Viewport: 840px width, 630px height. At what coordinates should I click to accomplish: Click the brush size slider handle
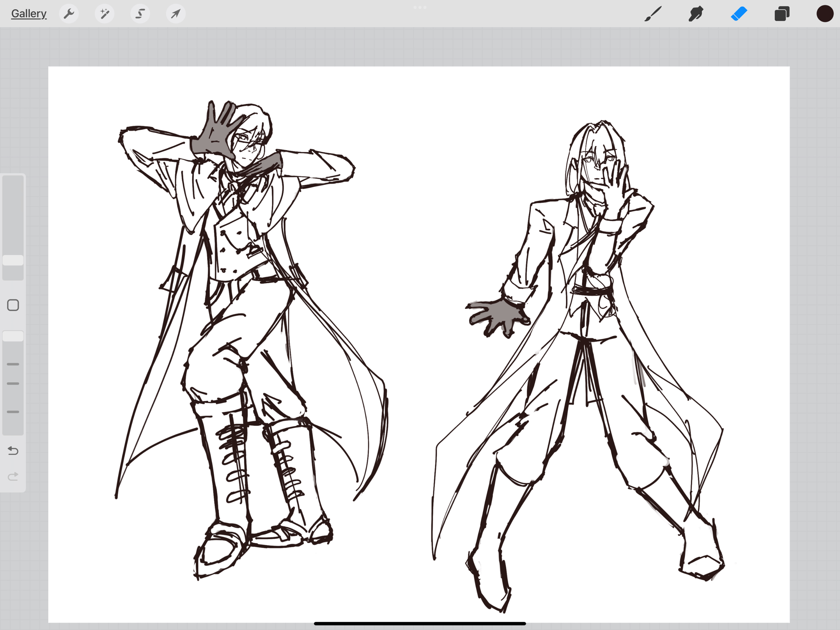pyautogui.click(x=13, y=260)
